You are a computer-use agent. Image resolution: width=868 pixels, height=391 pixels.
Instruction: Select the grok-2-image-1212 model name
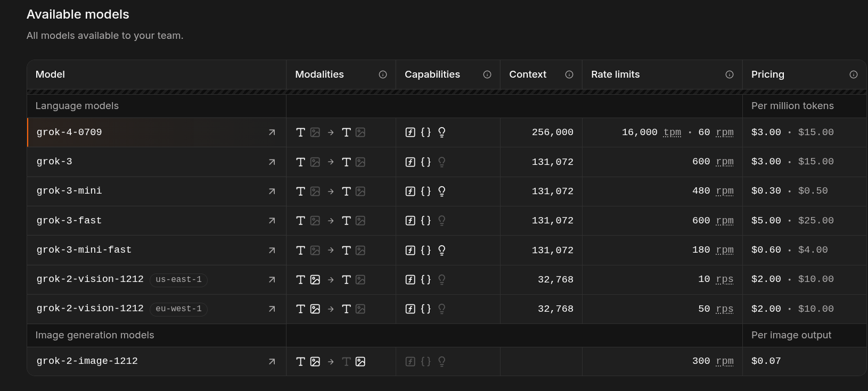click(87, 361)
